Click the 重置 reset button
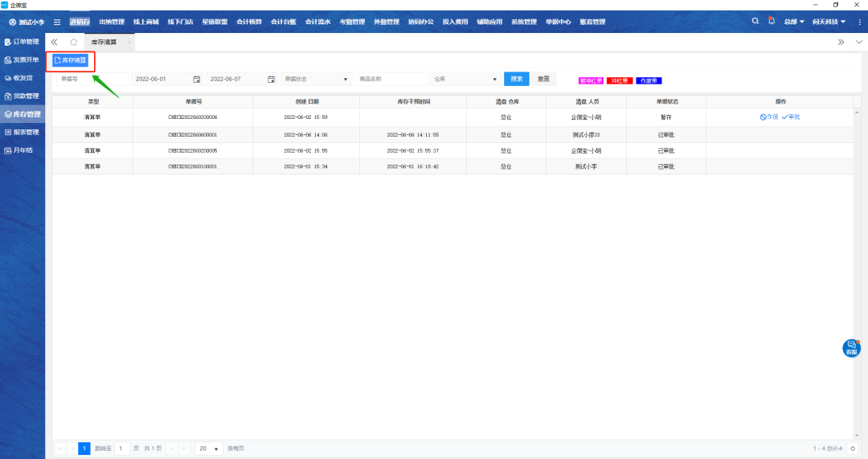This screenshot has height=459, width=868. (544, 79)
